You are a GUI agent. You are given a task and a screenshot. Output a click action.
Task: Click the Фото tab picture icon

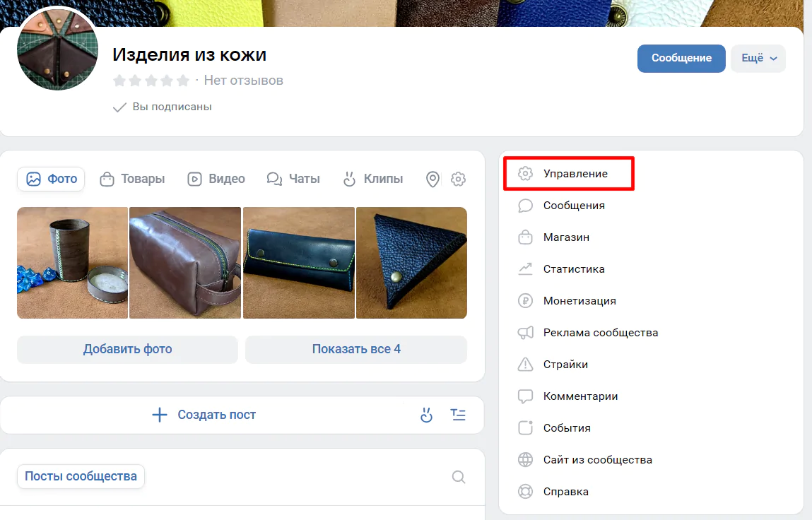click(33, 179)
